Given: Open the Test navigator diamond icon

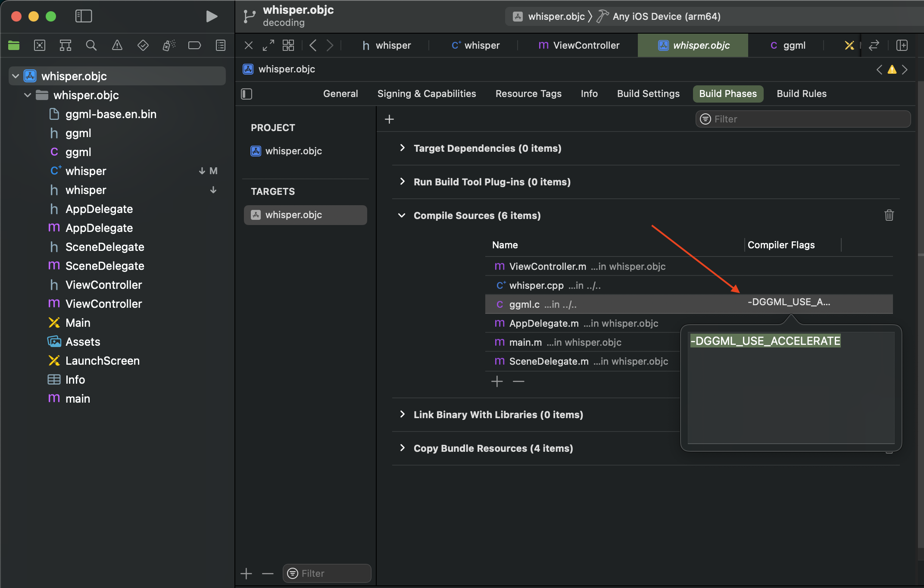Looking at the screenshot, I should click(x=143, y=45).
